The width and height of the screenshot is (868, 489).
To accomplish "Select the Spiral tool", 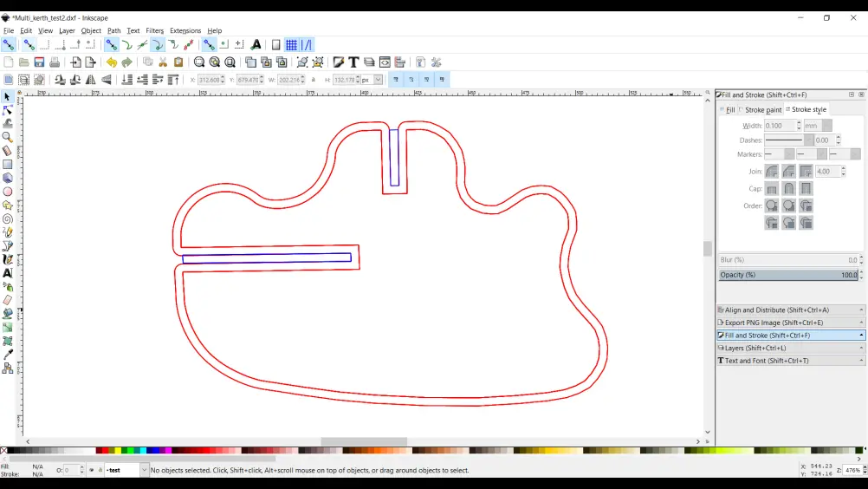I will [8, 218].
